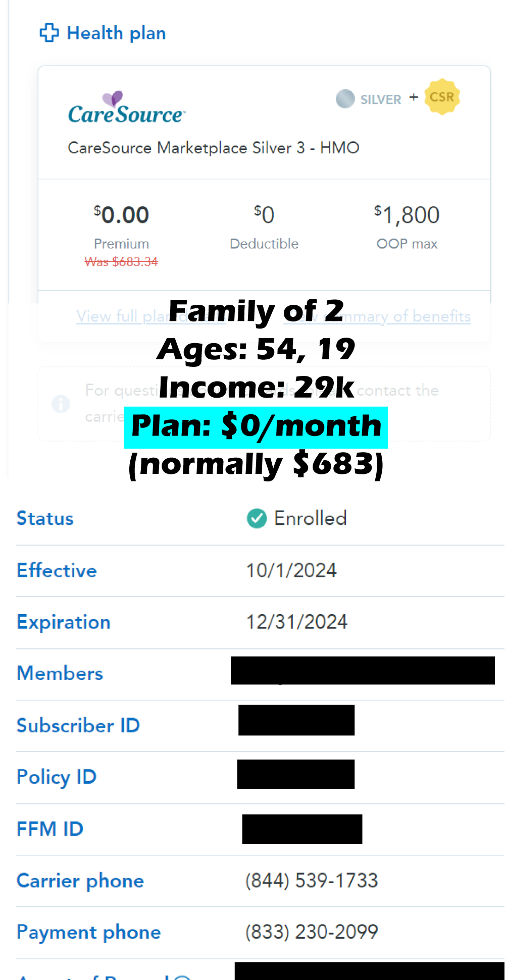Viewport: 505px width, 980px height.
Task: Click the CareSource logo
Action: [127, 108]
